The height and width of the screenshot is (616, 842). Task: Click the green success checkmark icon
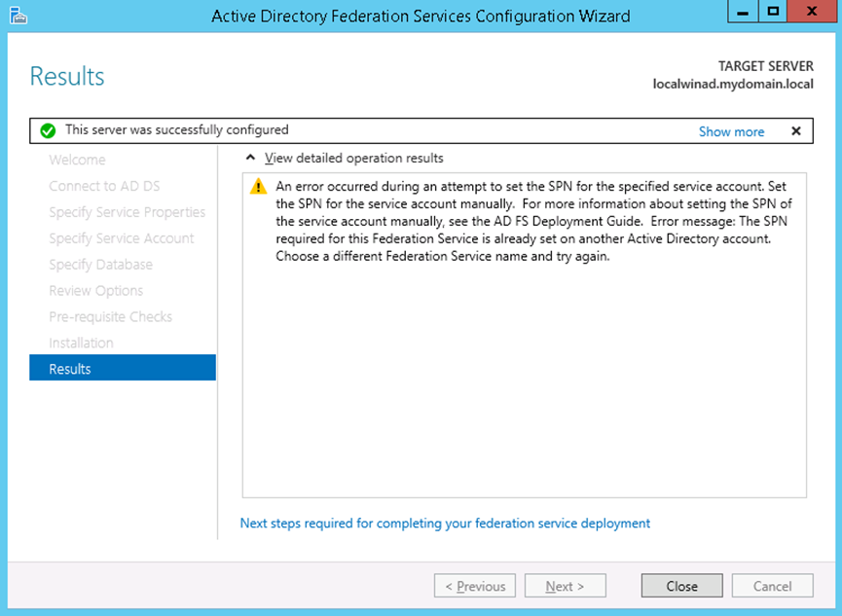point(48,130)
